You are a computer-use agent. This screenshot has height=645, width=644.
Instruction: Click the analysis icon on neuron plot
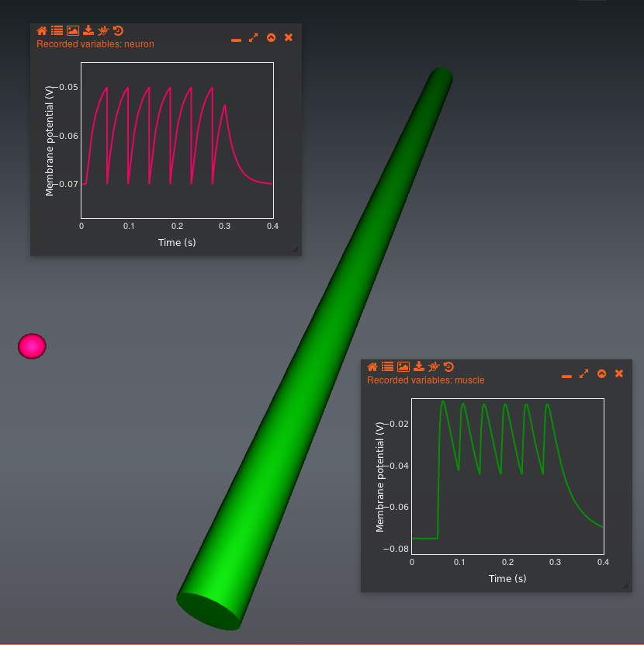(103, 31)
